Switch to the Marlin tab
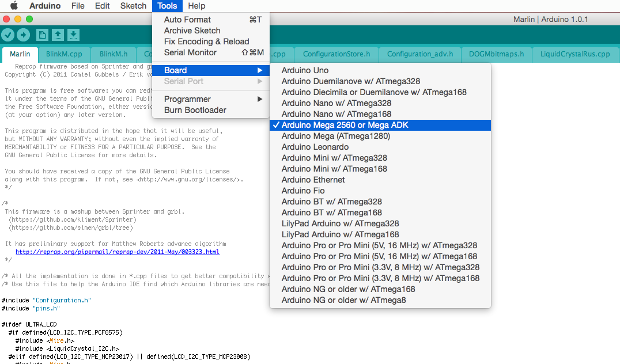The height and width of the screenshot is (364, 620). point(20,54)
